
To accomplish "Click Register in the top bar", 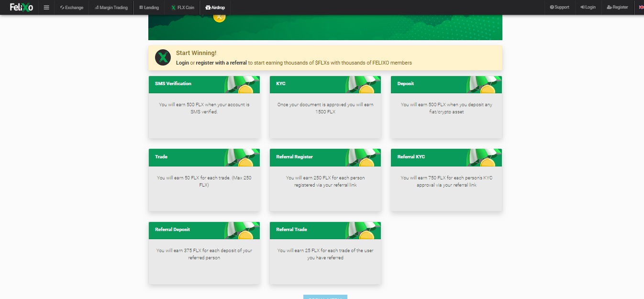I will tap(617, 7).
